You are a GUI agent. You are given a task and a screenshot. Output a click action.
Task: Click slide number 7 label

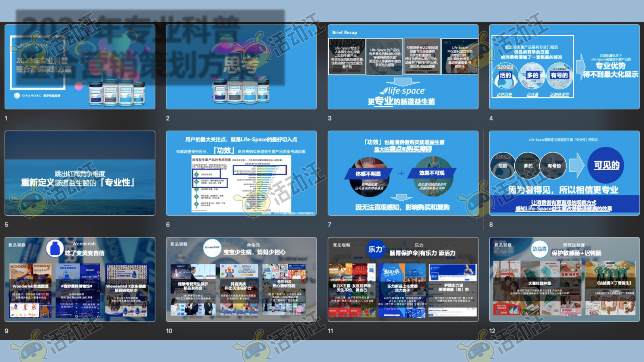(x=329, y=225)
